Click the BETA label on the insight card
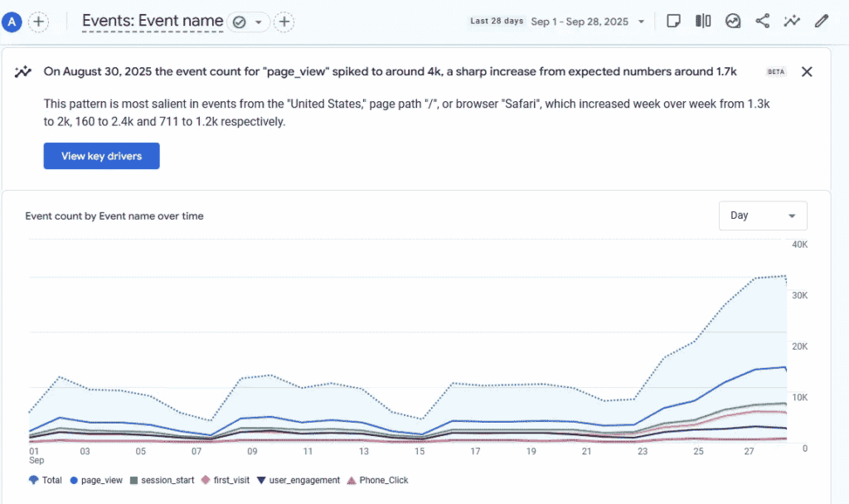Image resolution: width=849 pixels, height=504 pixels. pyautogui.click(x=776, y=71)
